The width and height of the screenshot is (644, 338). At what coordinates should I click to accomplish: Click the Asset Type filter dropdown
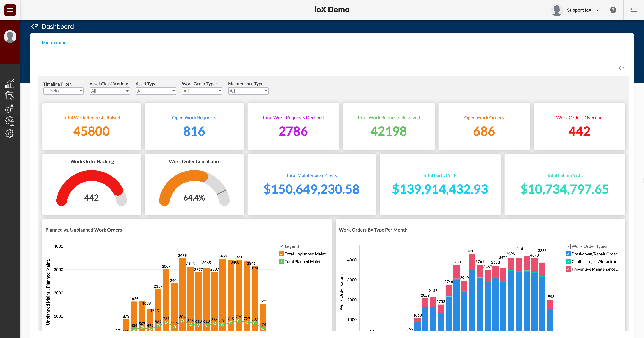[155, 90]
